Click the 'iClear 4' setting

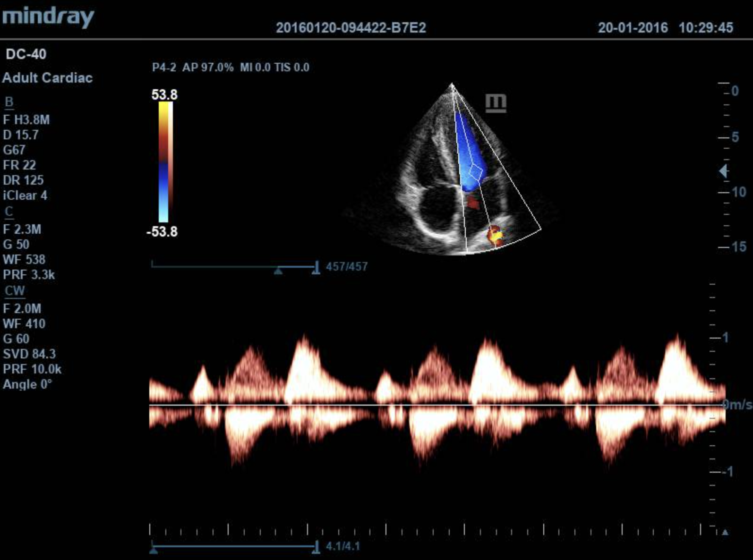[x=25, y=195]
